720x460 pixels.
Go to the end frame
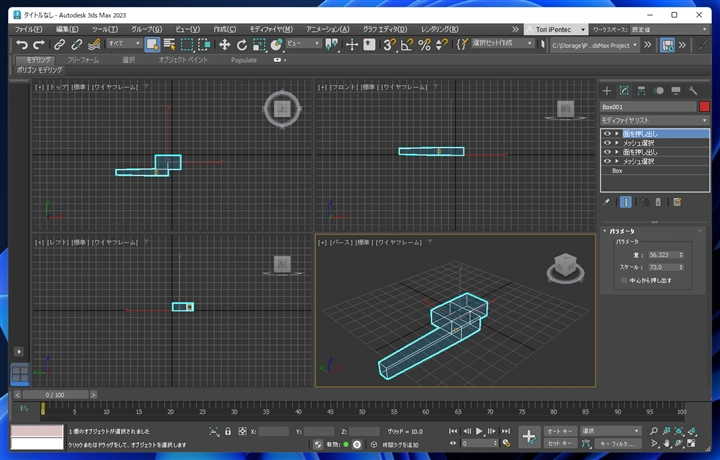tap(506, 431)
